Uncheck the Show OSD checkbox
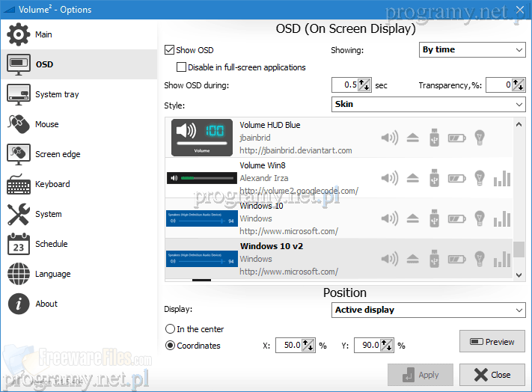The image size is (532, 392). pyautogui.click(x=169, y=50)
